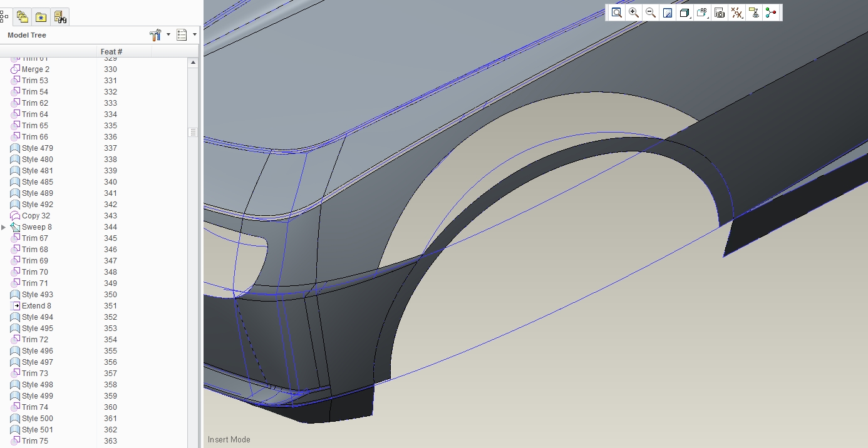Select the Style 481 feature
This screenshot has width=868, height=448.
coord(38,171)
